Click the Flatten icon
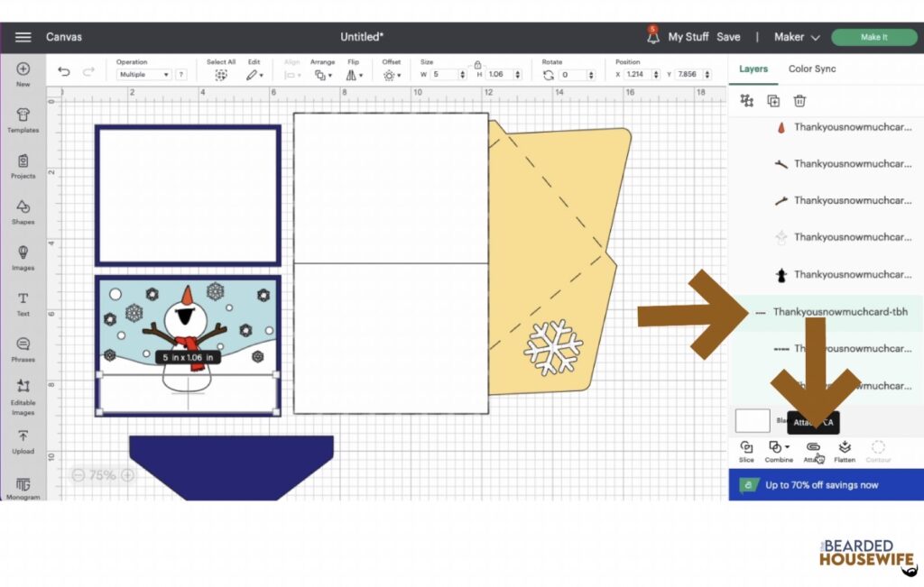The image size is (924, 587). (845, 451)
